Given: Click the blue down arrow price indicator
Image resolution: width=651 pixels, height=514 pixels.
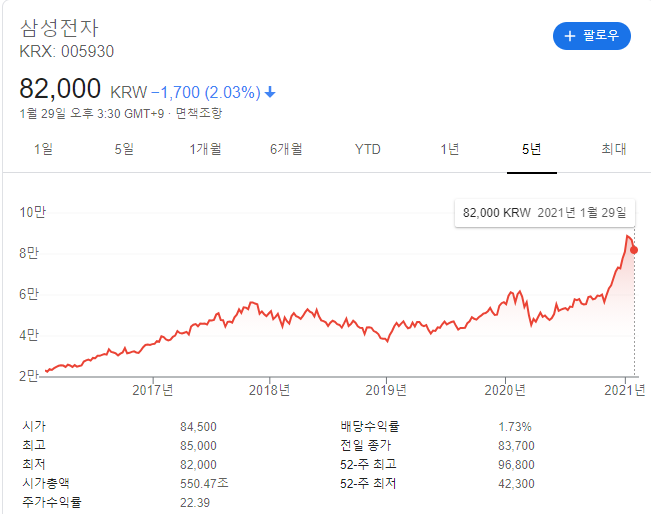Looking at the screenshot, I should coord(270,92).
